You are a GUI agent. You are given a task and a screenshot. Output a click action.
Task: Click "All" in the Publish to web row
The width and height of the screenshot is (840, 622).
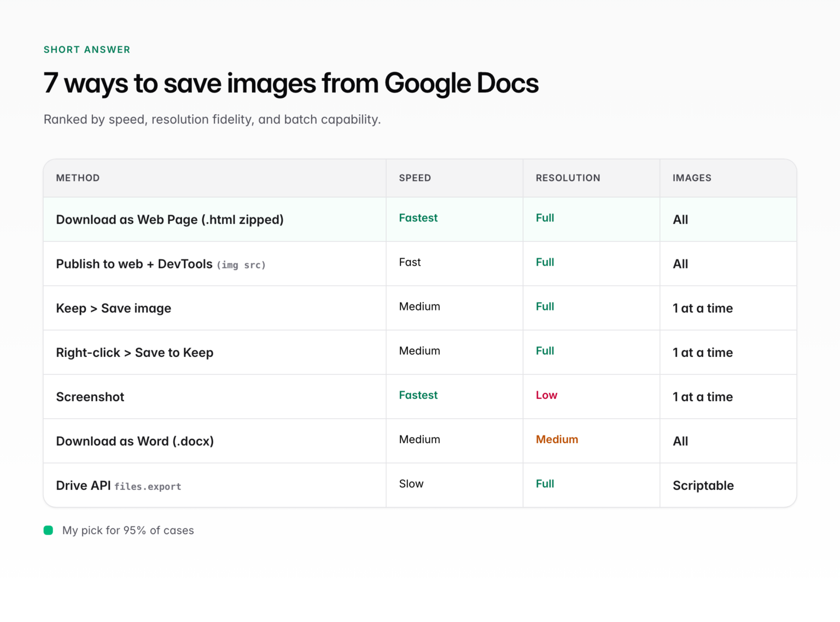pyautogui.click(x=680, y=264)
